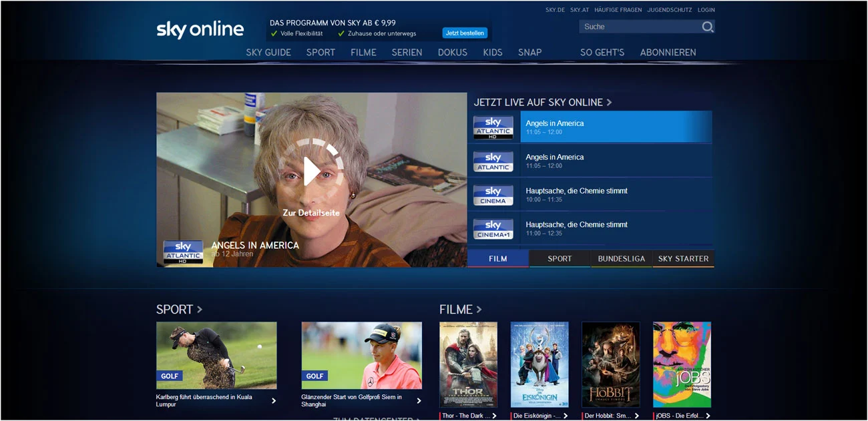Image resolution: width=868 pixels, height=421 pixels.
Task: Click the 'Der Hobbit: Sm...' title
Action: [608, 416]
